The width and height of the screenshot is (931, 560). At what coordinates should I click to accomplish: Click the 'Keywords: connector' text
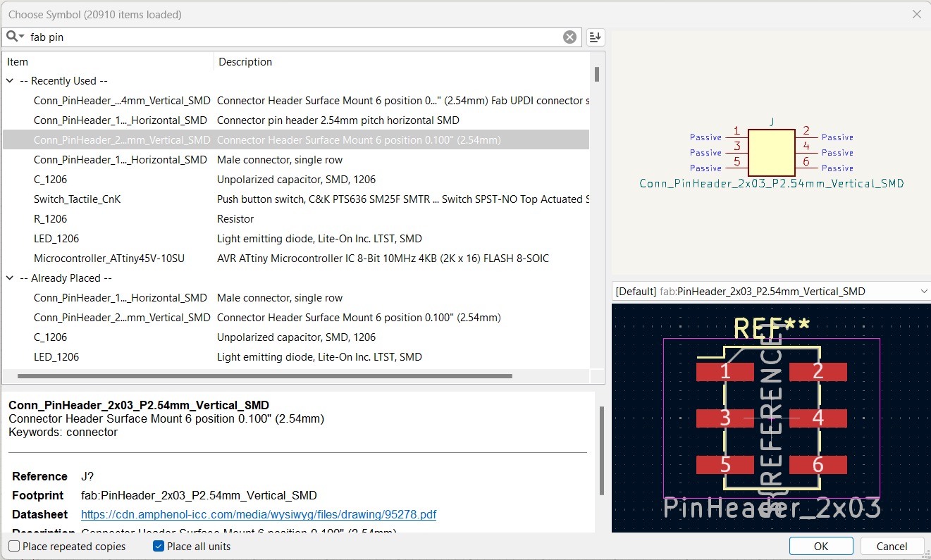pos(63,432)
